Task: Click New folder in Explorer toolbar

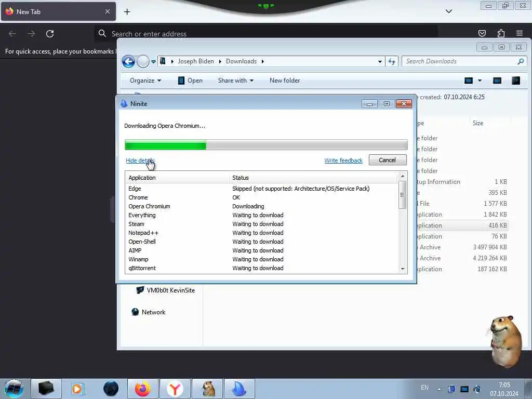Action: [285, 81]
